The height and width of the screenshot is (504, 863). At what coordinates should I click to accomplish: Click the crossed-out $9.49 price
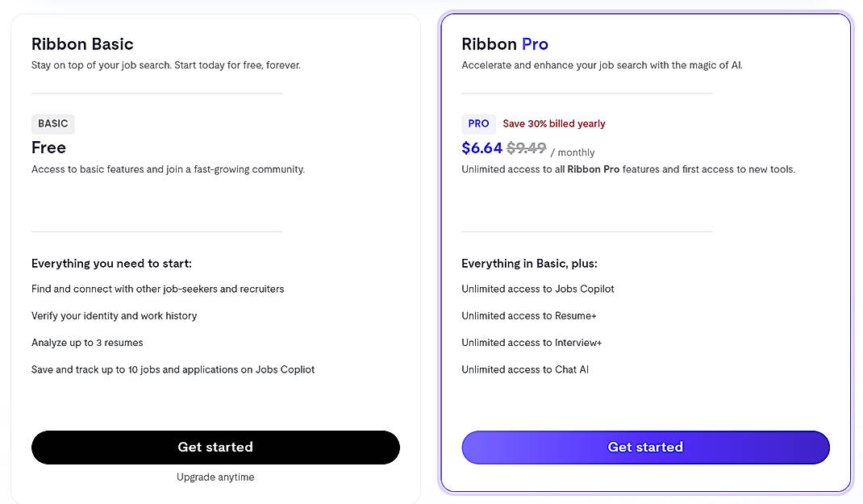525,148
